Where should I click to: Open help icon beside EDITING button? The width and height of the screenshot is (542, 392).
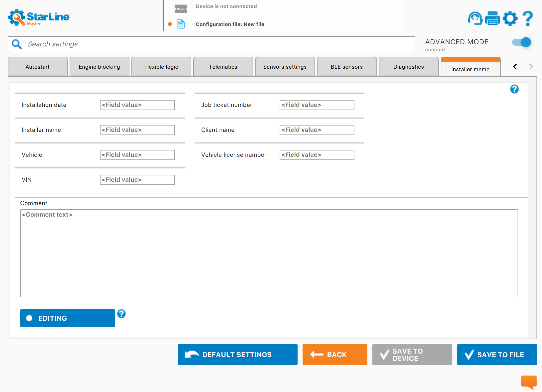tap(121, 314)
